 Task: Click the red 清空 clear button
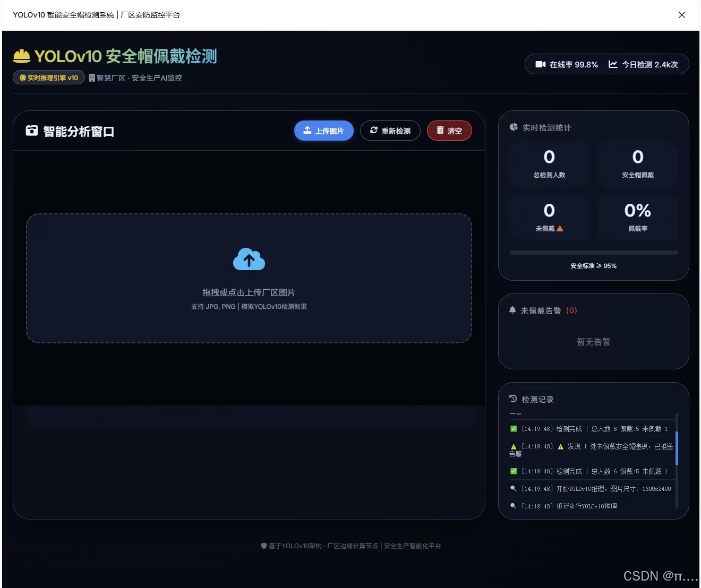(x=449, y=131)
